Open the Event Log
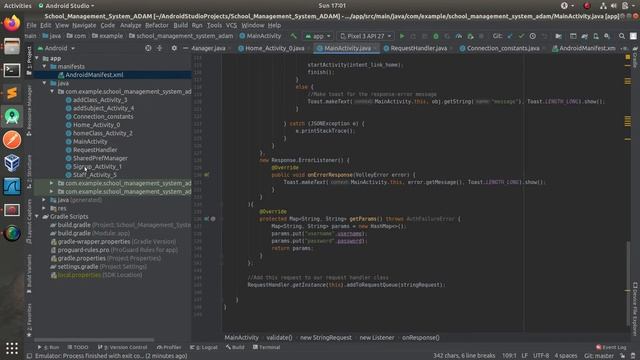 pos(611,347)
